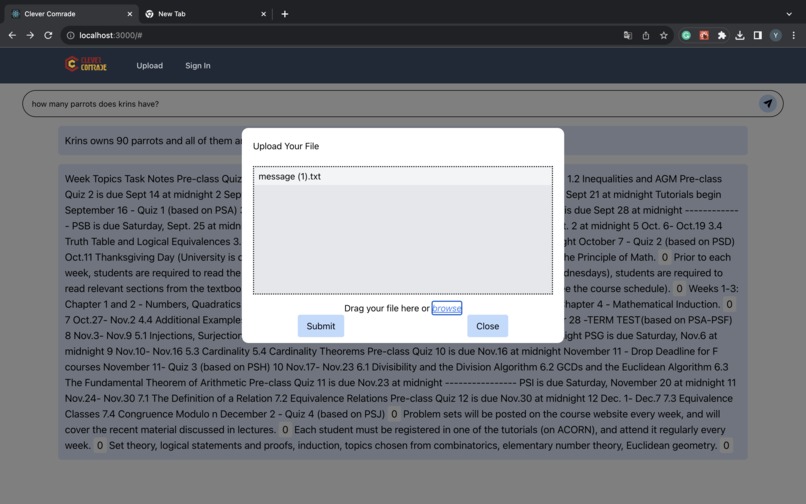The width and height of the screenshot is (806, 504).
Task: Click the browse link to pick a file
Action: 447,308
